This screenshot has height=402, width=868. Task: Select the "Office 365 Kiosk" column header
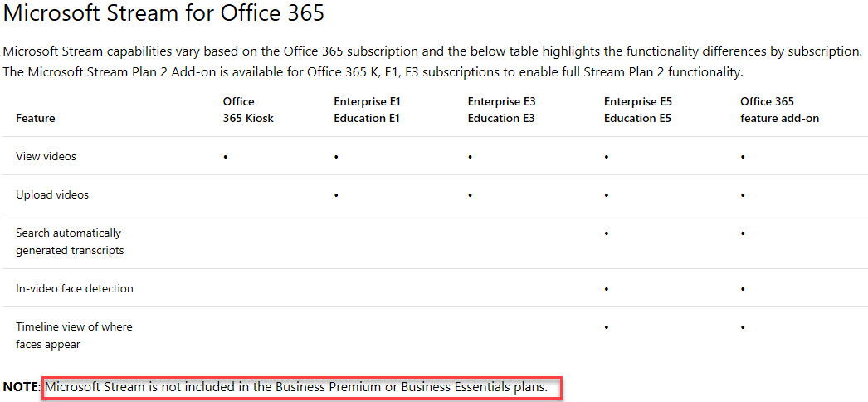[x=248, y=110]
